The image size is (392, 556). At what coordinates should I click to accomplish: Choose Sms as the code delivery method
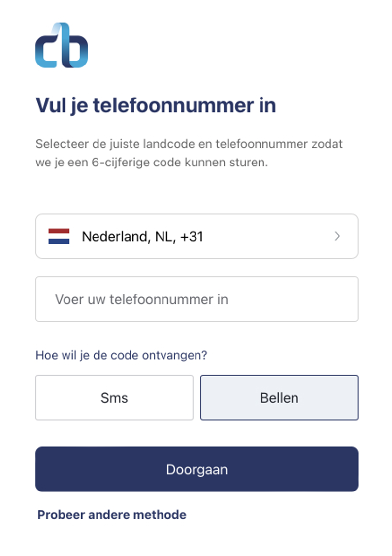[114, 397]
